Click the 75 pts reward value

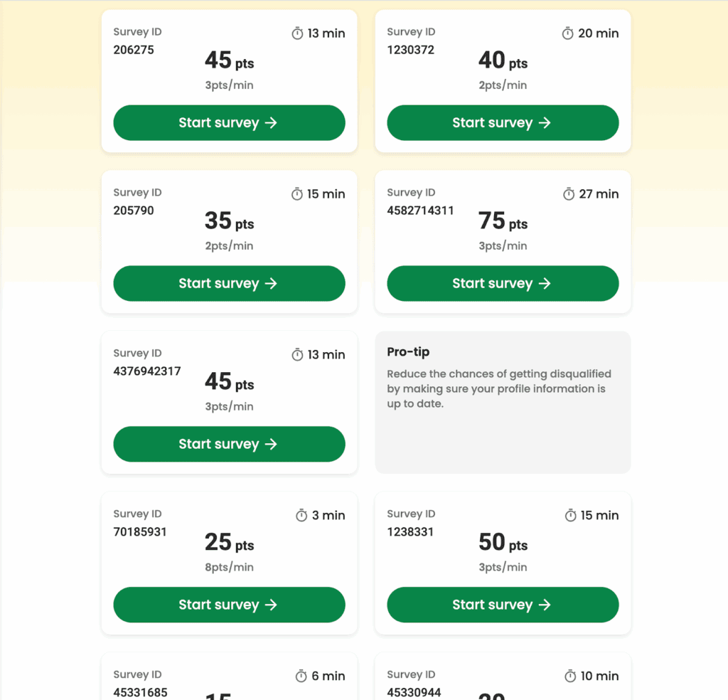(503, 222)
